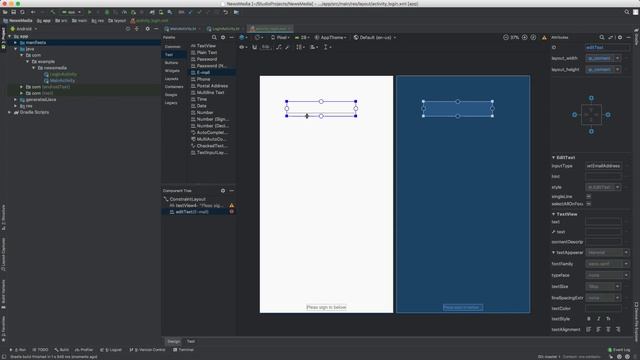The height and width of the screenshot is (360, 640).
Task: Select last text alignment icon
Action: [618, 329]
